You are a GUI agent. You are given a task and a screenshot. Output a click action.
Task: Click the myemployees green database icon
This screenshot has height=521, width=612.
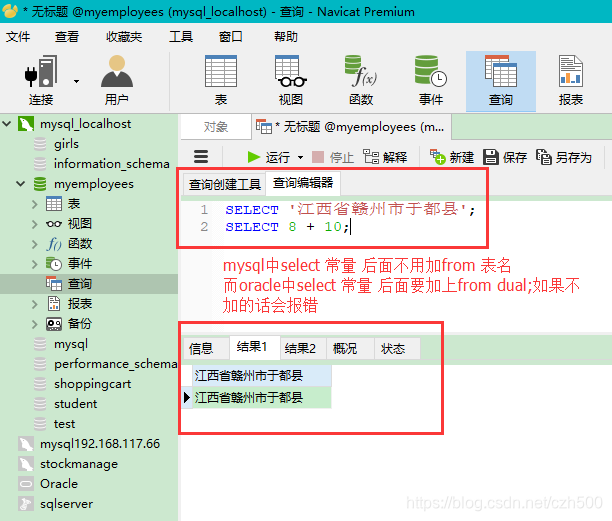40,184
